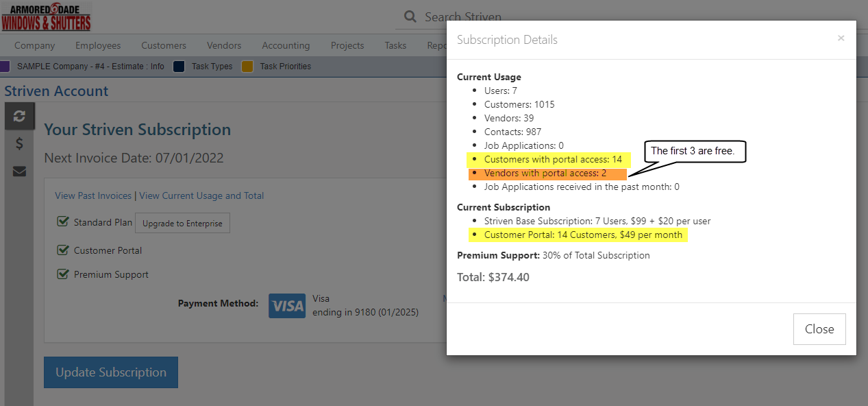Toggle the Standard Plan checkbox
This screenshot has width=868, height=406.
click(63, 222)
